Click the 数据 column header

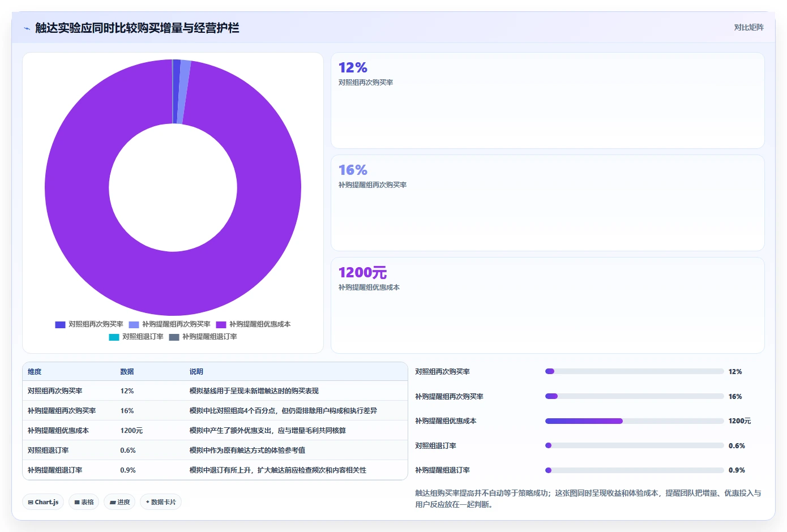pyautogui.click(x=127, y=372)
